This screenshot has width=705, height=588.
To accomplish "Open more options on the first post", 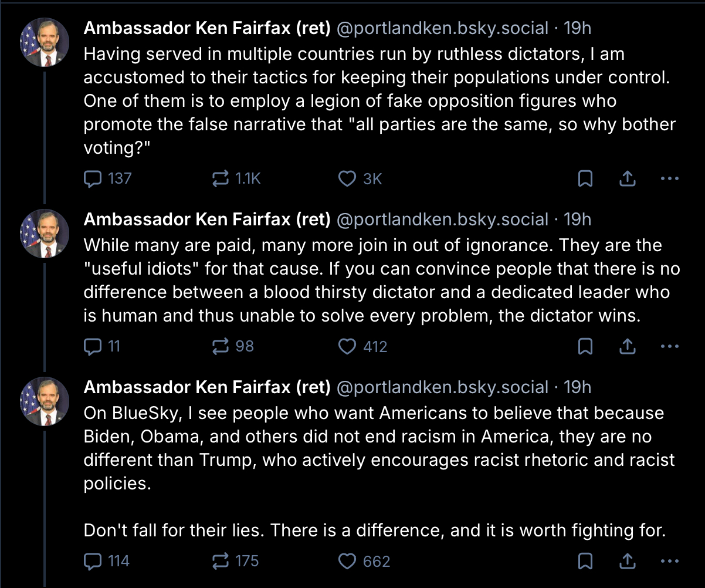I will coord(669,178).
